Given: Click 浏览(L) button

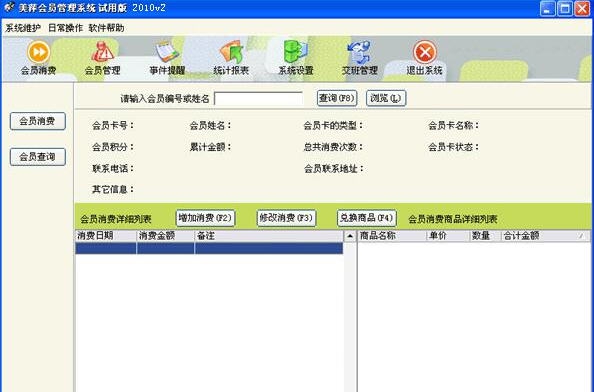Looking at the screenshot, I should 386,98.
